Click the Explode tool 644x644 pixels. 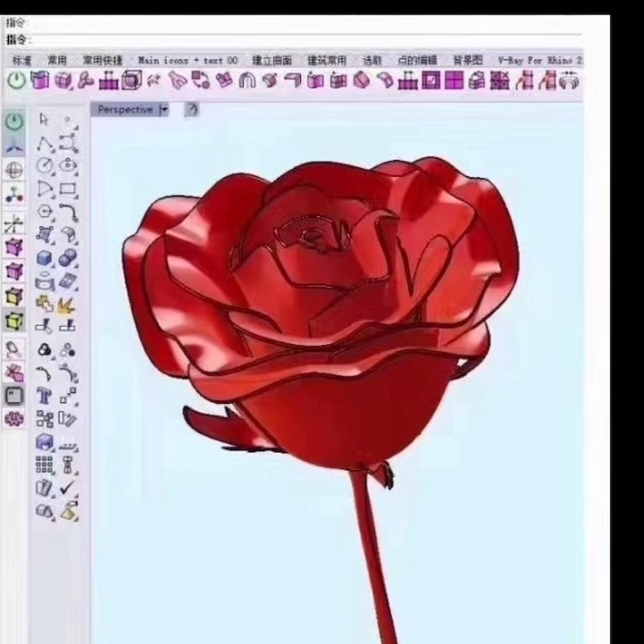67,305
